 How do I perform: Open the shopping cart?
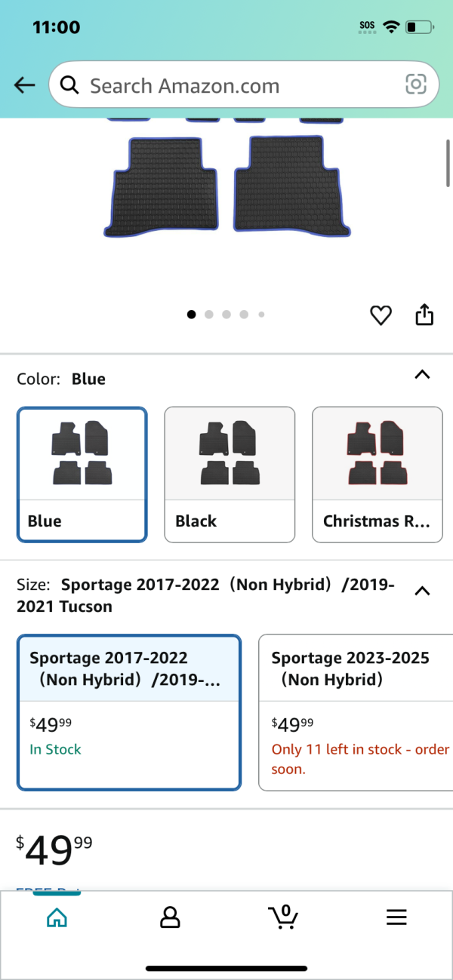(283, 917)
